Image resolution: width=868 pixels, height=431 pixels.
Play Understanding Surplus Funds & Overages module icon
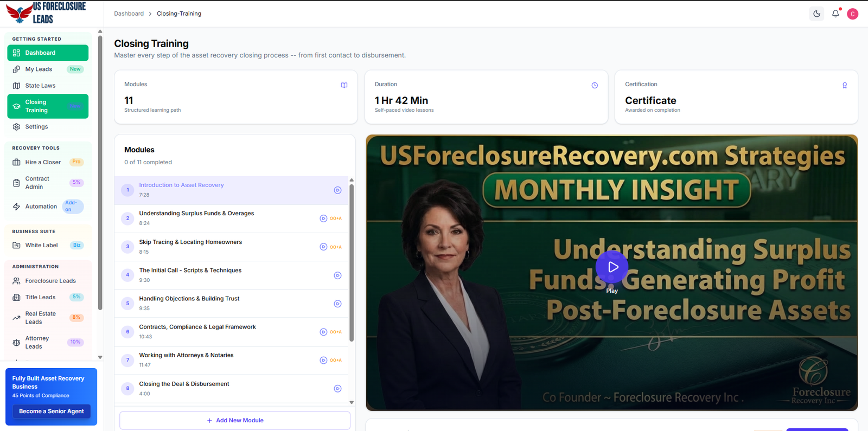323,218
